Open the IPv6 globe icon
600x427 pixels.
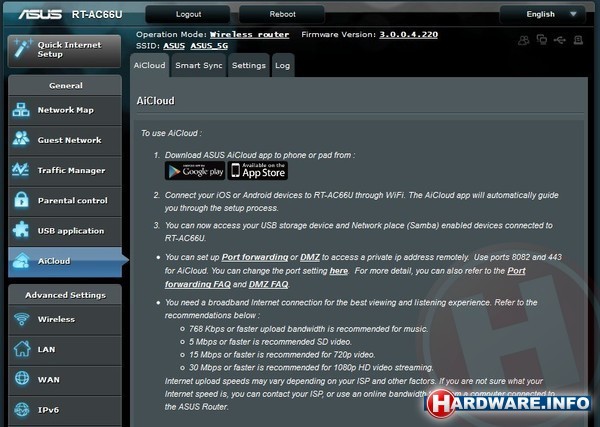point(22,409)
